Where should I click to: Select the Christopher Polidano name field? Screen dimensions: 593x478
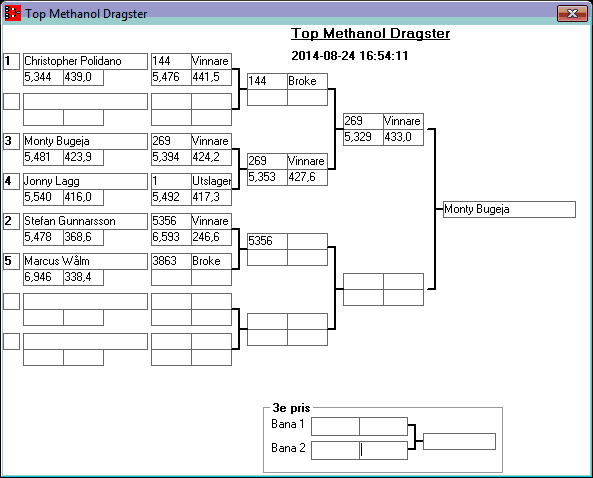[85, 61]
